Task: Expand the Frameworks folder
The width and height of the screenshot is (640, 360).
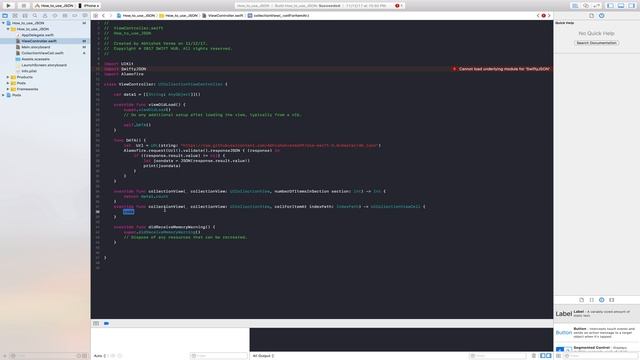Action: (x=8, y=89)
